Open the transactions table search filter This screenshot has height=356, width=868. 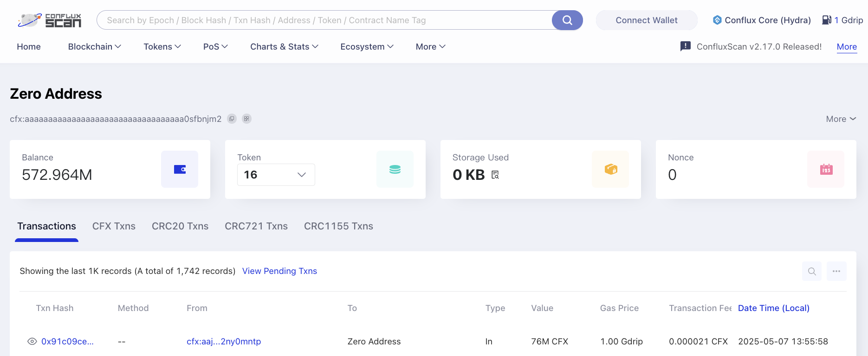[812, 271]
